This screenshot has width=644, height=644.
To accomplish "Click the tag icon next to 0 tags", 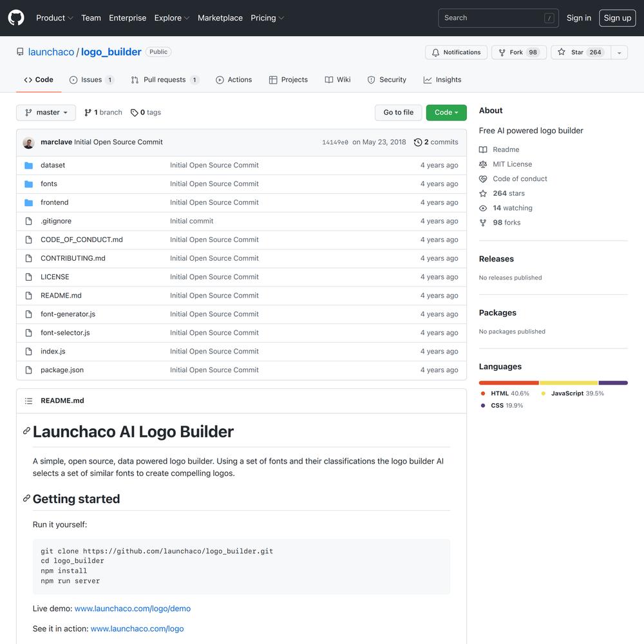I will 135,113.
